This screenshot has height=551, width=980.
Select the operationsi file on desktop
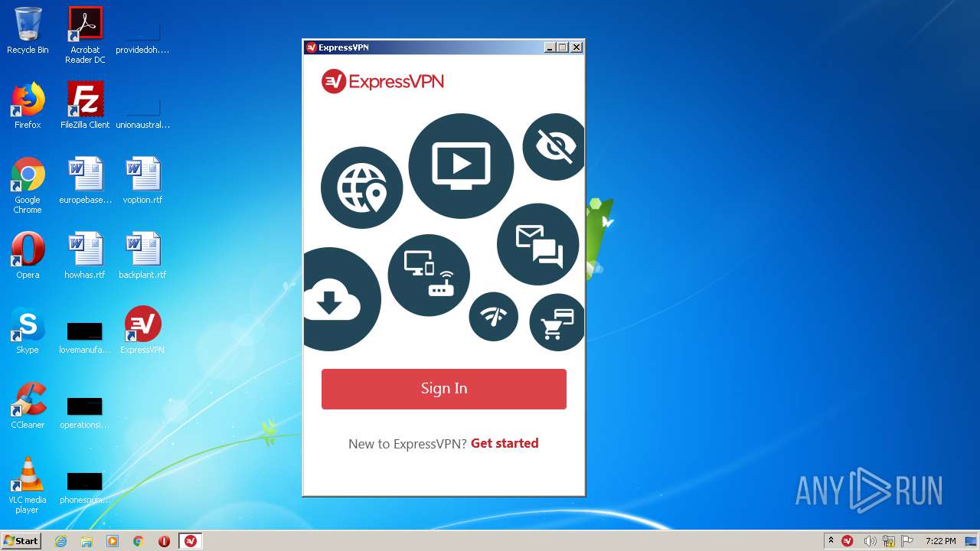tap(85, 412)
